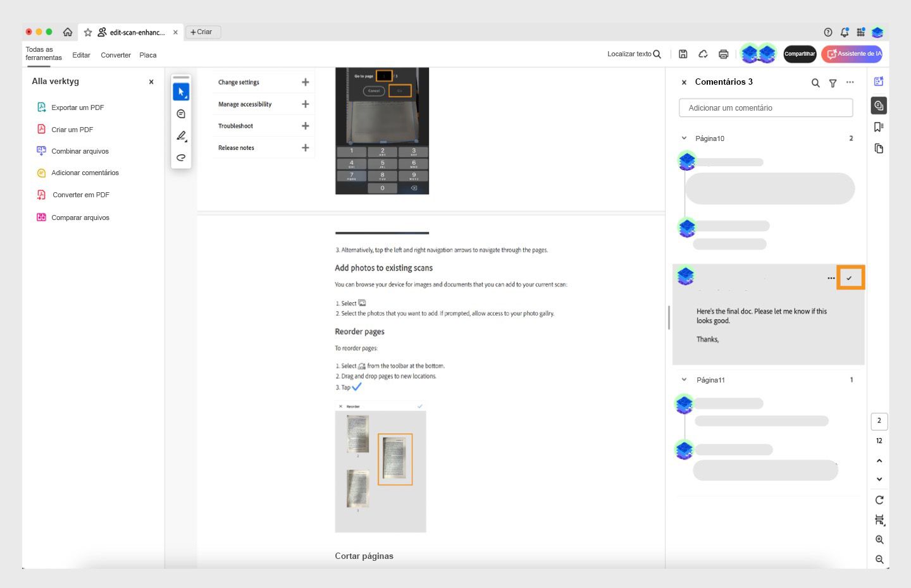Viewport: 911px width, 588px height.
Task: Collapse the Página10 comment group
Action: click(x=684, y=138)
